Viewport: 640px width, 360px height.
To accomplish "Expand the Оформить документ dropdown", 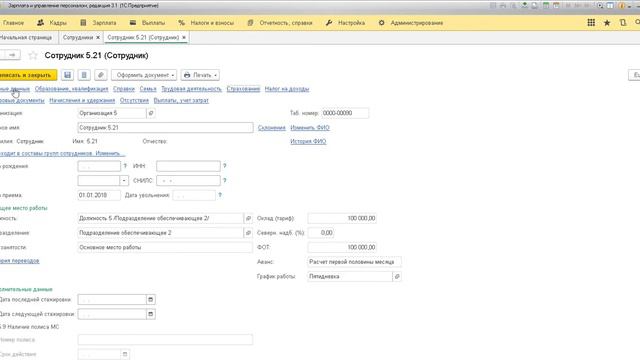I will tap(144, 75).
